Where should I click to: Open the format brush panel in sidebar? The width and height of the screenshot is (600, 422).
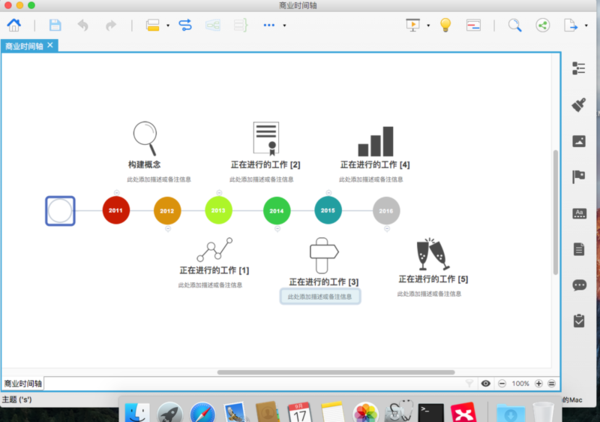[579, 104]
